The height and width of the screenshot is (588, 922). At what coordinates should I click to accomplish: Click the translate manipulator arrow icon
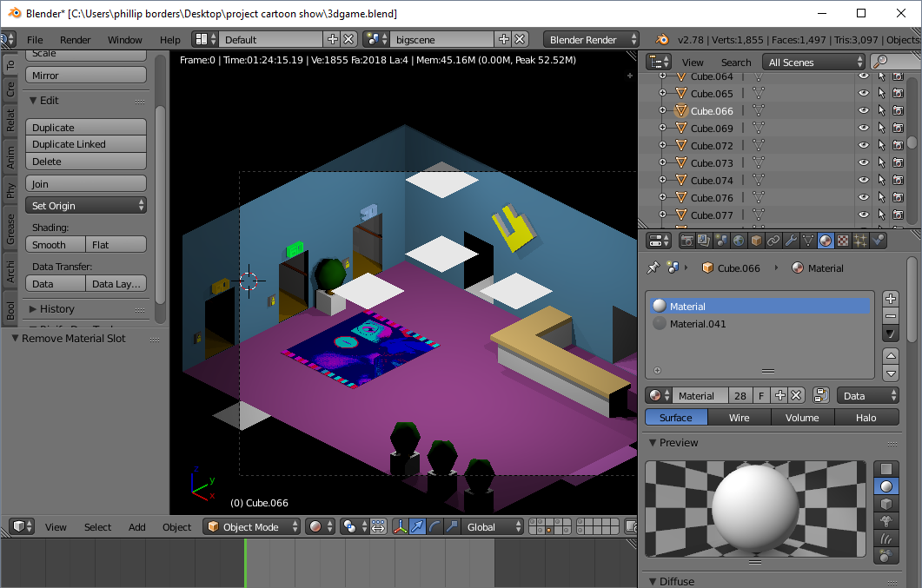coord(418,526)
